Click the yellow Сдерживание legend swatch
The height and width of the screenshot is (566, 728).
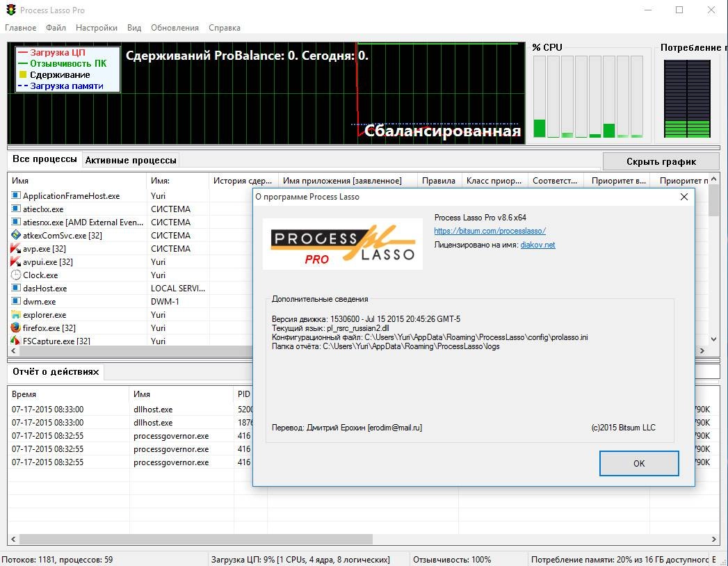(23, 74)
